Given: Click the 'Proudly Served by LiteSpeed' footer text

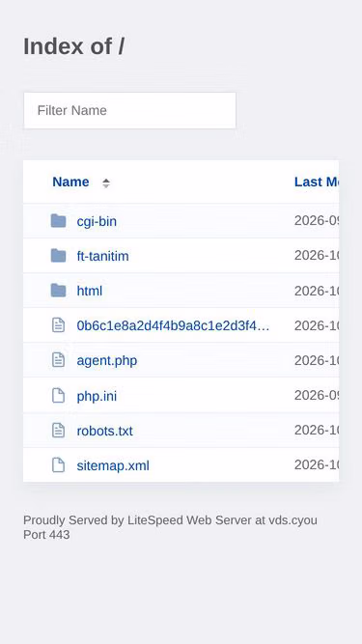Looking at the screenshot, I should point(170,527).
